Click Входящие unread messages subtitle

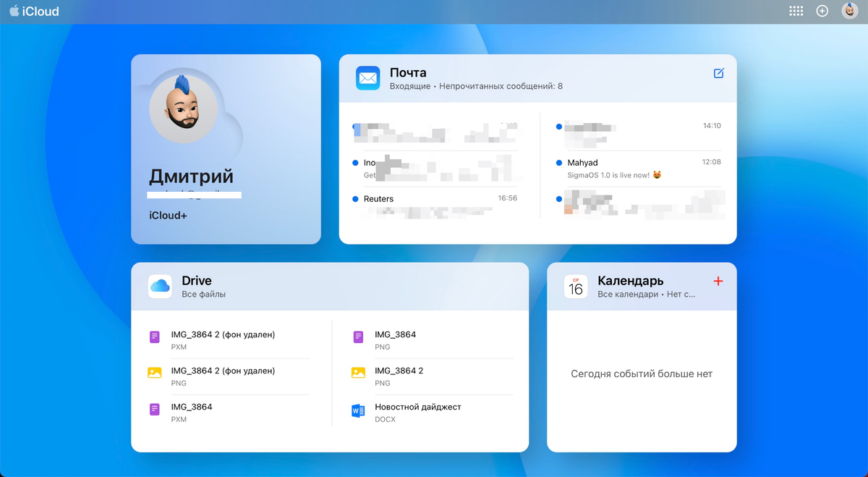click(476, 86)
